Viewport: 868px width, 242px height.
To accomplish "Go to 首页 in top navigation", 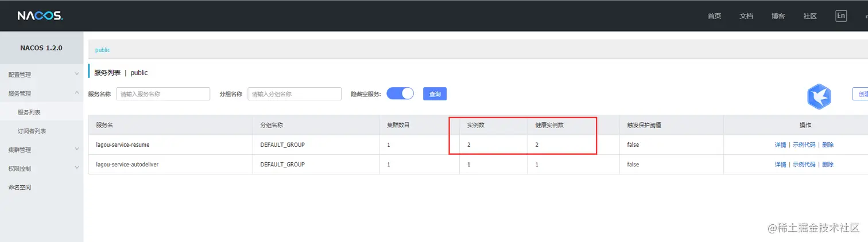I will 714,16.
